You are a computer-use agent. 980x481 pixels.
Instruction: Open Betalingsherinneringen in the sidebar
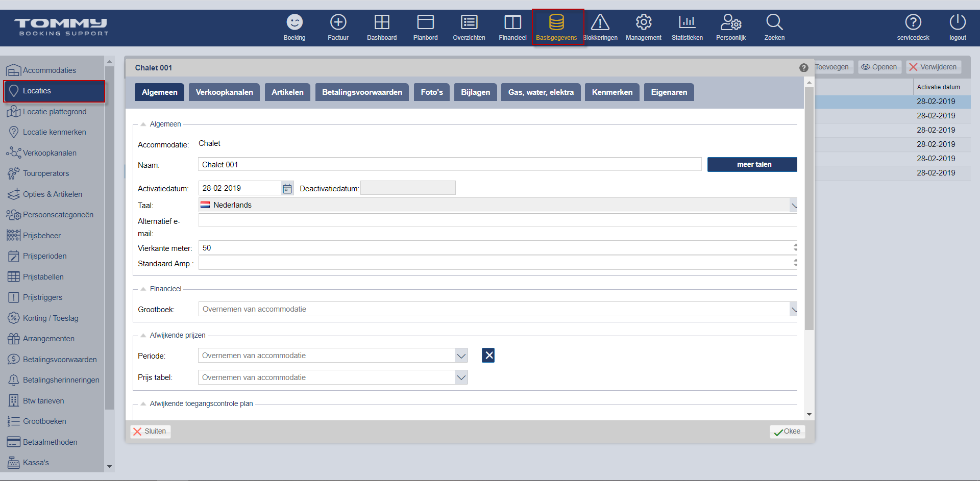coord(53,380)
